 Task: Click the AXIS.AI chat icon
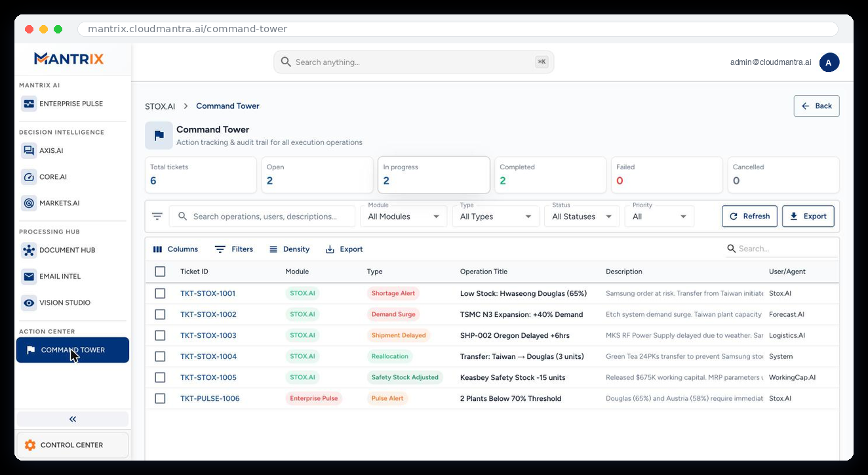29,151
